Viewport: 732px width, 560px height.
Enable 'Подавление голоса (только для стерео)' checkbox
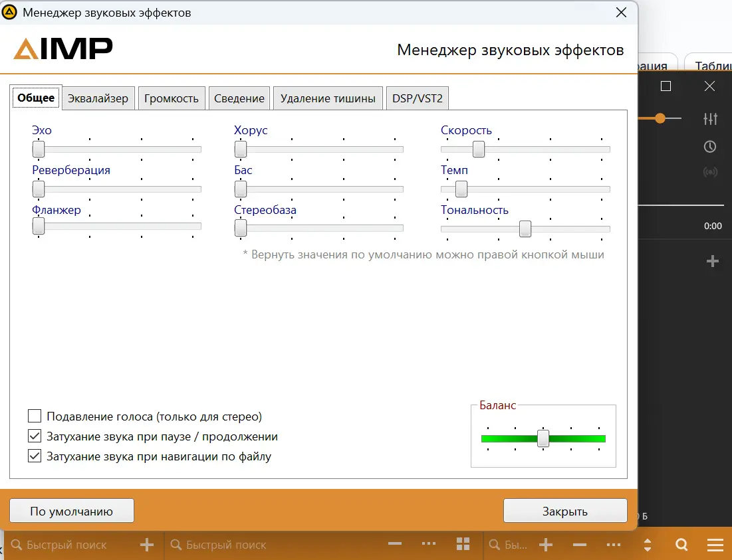[x=35, y=416]
